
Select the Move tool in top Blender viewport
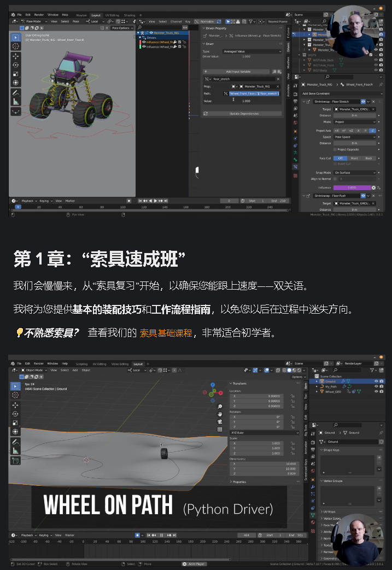click(x=16, y=56)
